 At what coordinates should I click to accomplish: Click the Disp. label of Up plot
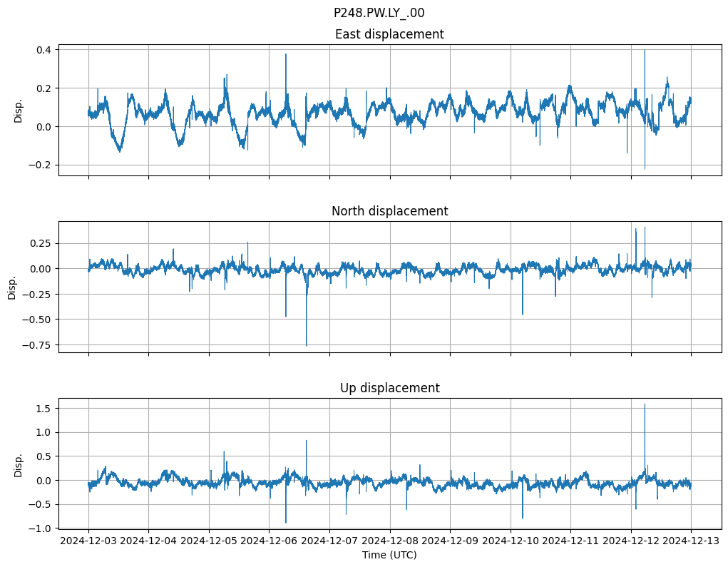pyautogui.click(x=19, y=464)
